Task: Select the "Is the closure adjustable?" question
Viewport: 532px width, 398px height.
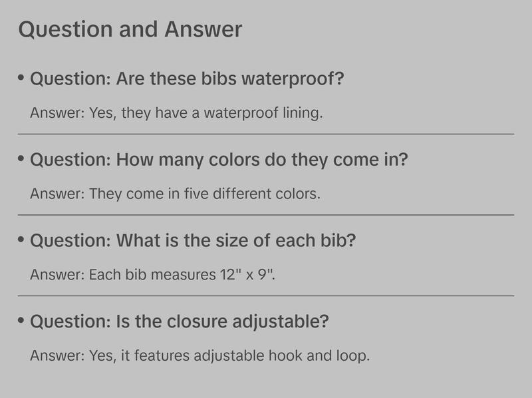Action: (x=180, y=322)
